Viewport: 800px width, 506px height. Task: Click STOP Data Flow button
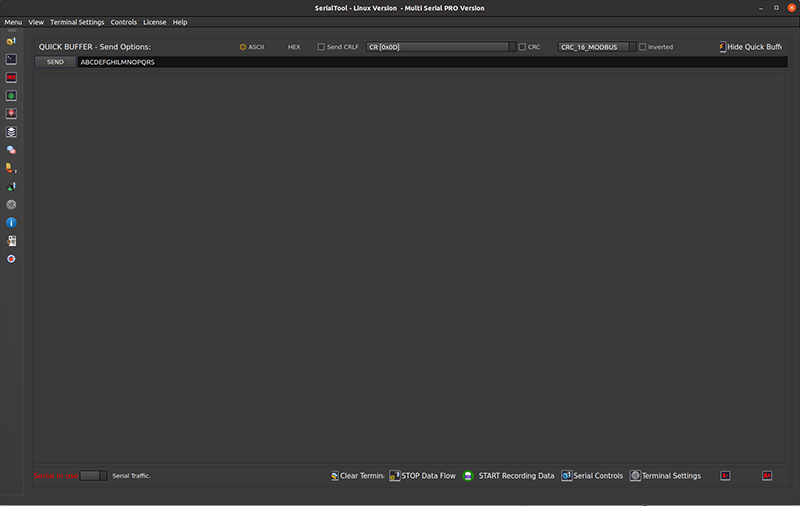click(422, 475)
